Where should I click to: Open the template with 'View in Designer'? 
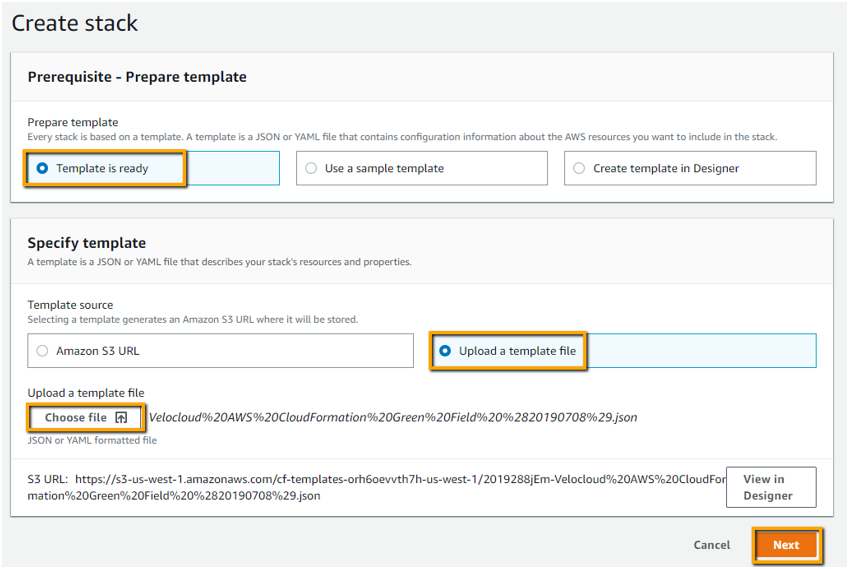click(x=770, y=487)
